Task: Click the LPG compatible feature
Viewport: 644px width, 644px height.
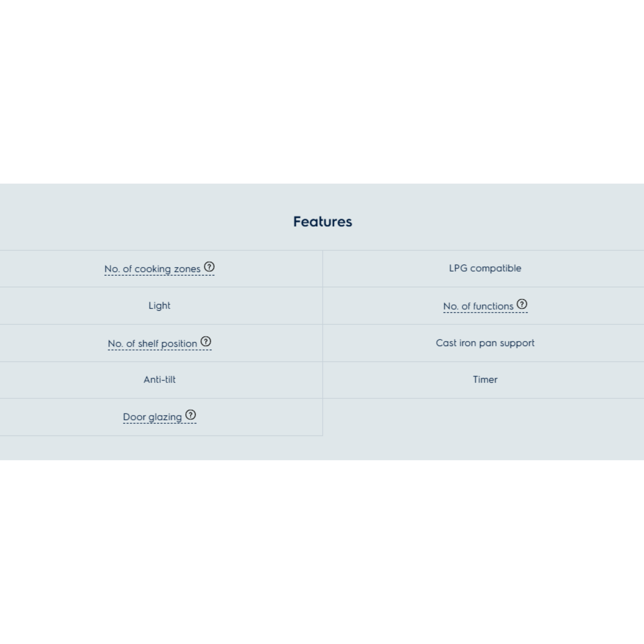Action: coord(485,268)
